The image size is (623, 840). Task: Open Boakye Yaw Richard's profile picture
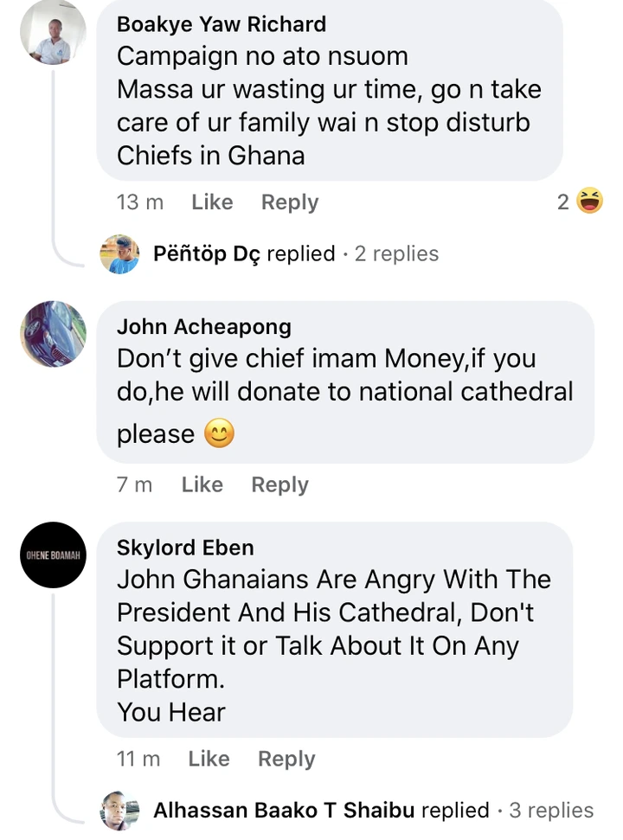(53, 34)
